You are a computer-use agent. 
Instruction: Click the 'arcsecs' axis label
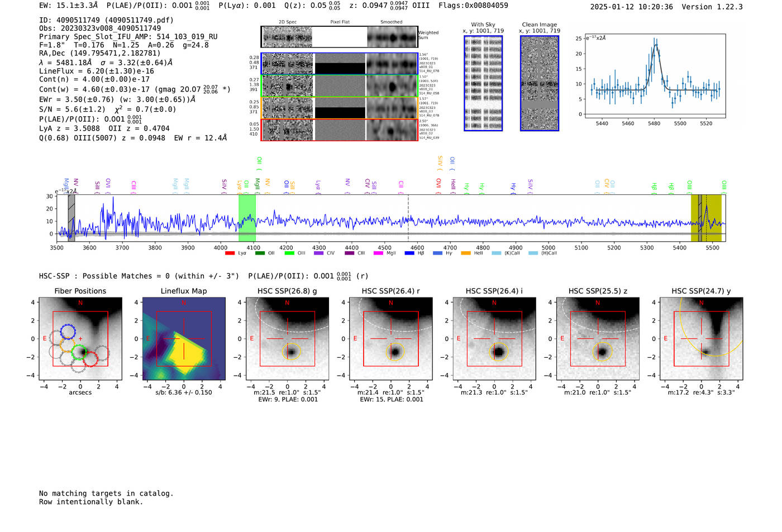(80, 392)
